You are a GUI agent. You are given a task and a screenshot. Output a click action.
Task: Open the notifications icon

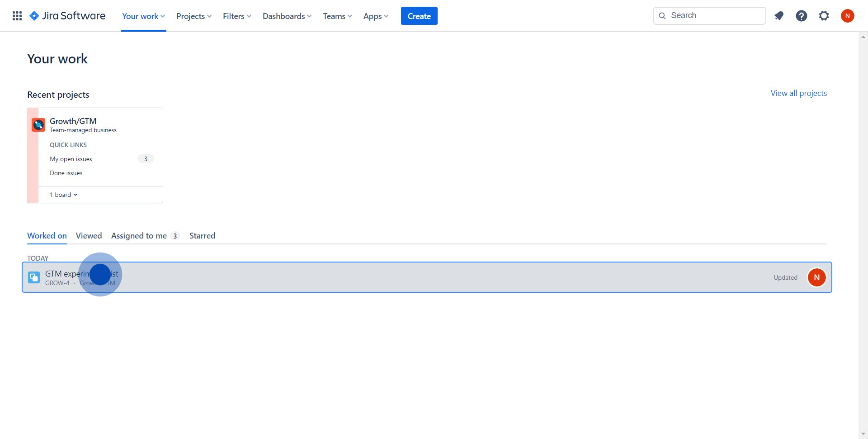778,16
